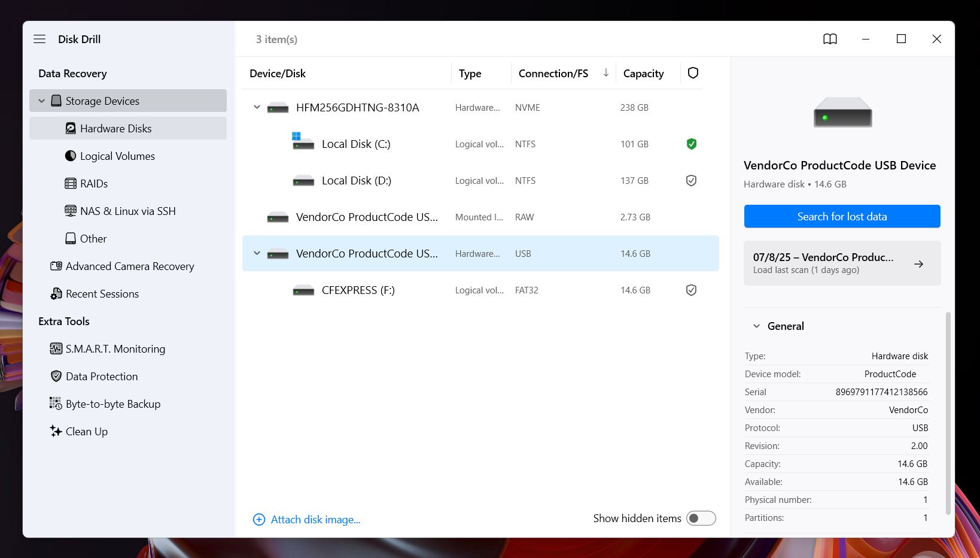Click the 238 GB capacity cell
Image resolution: width=980 pixels, height=558 pixels.
(634, 107)
